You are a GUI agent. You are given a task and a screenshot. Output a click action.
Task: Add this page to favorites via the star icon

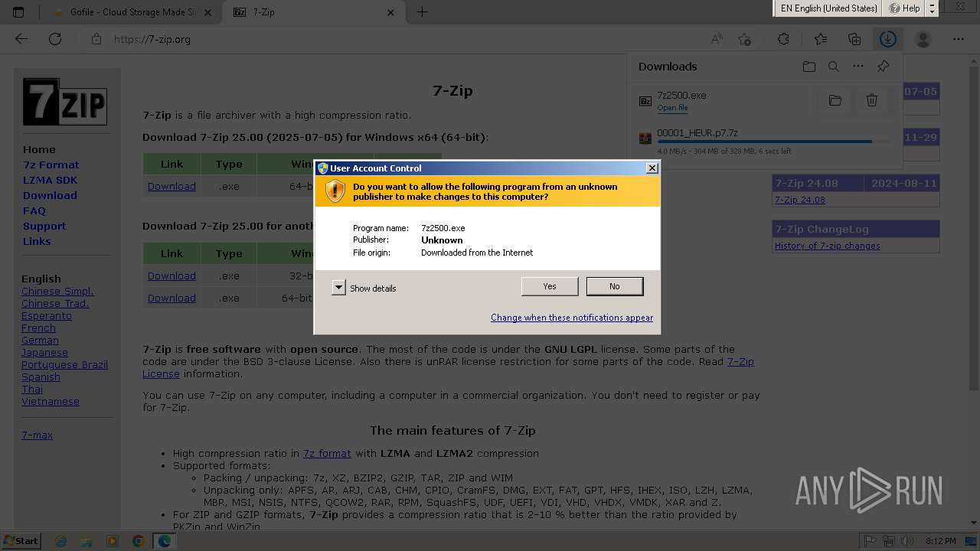pos(745,39)
